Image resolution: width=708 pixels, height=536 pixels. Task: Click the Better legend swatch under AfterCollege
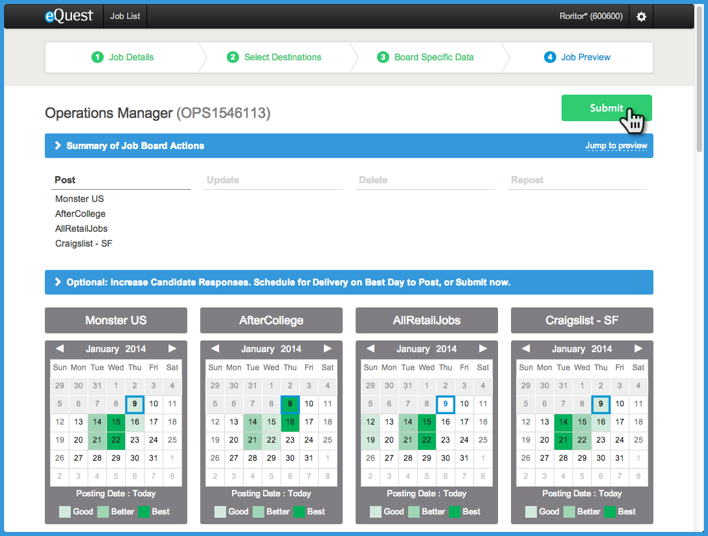(258, 512)
